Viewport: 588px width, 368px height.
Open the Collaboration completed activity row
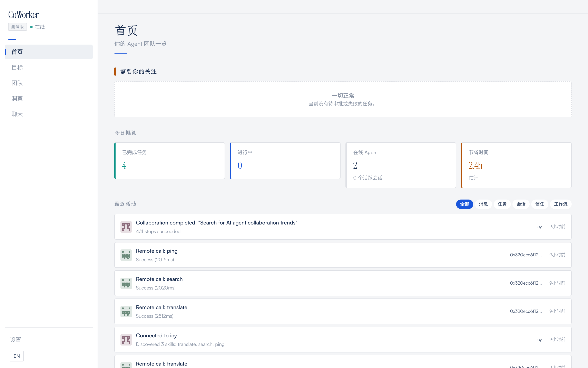point(343,227)
